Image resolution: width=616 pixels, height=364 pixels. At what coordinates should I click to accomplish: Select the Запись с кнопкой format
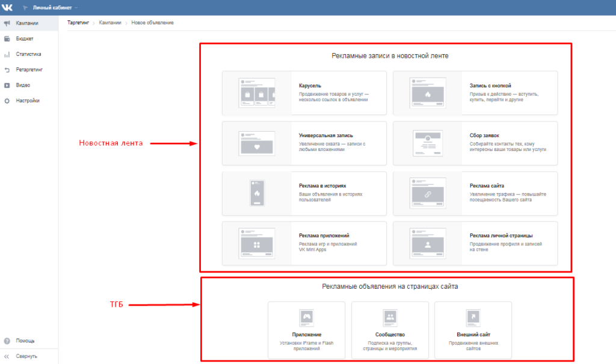tap(475, 93)
